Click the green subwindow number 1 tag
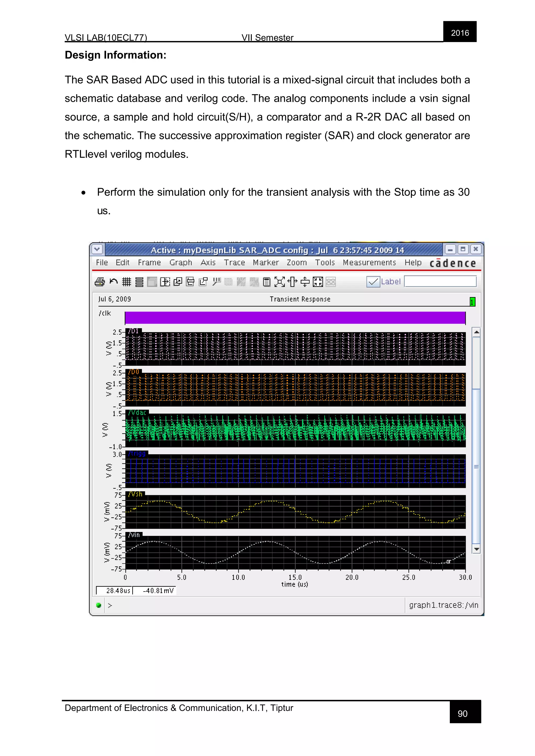Screen dimensions: 535x756 472,302
